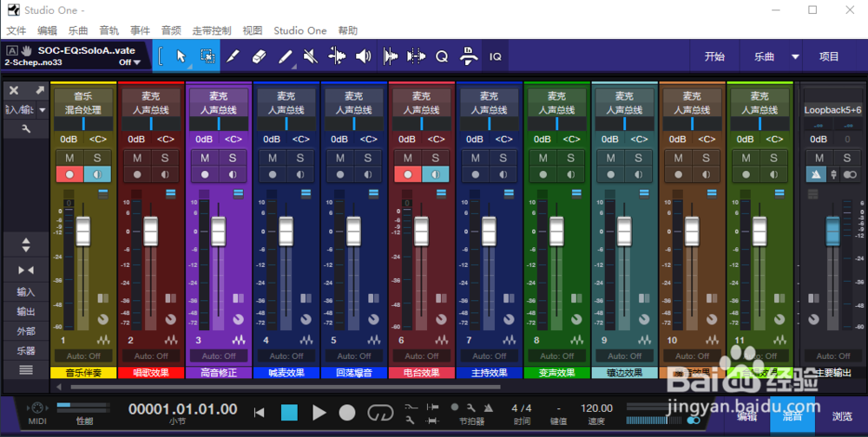The width and height of the screenshot is (868, 437).
Task: Select the Split knife tool
Action: (x=233, y=56)
